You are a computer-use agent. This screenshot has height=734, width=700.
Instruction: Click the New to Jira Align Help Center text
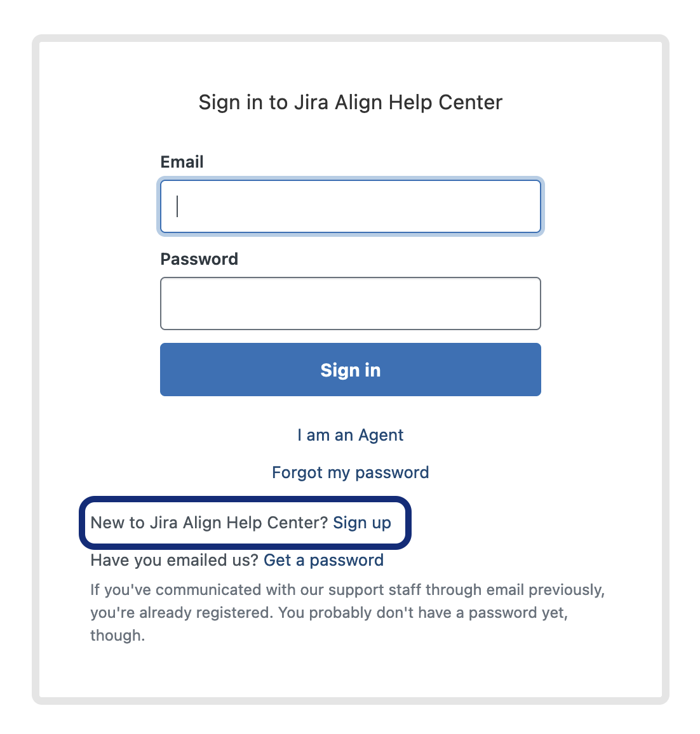click(210, 523)
